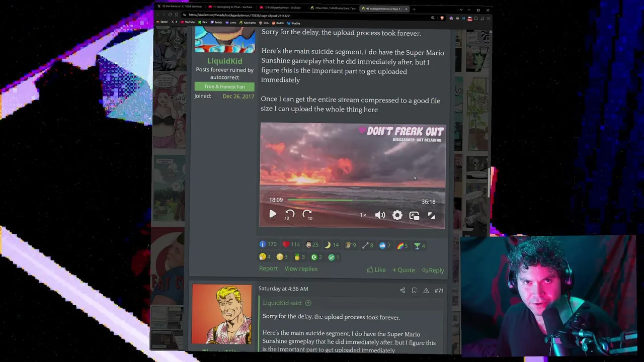
Task: Click the rainbow reaction with 5
Action: 402,246
